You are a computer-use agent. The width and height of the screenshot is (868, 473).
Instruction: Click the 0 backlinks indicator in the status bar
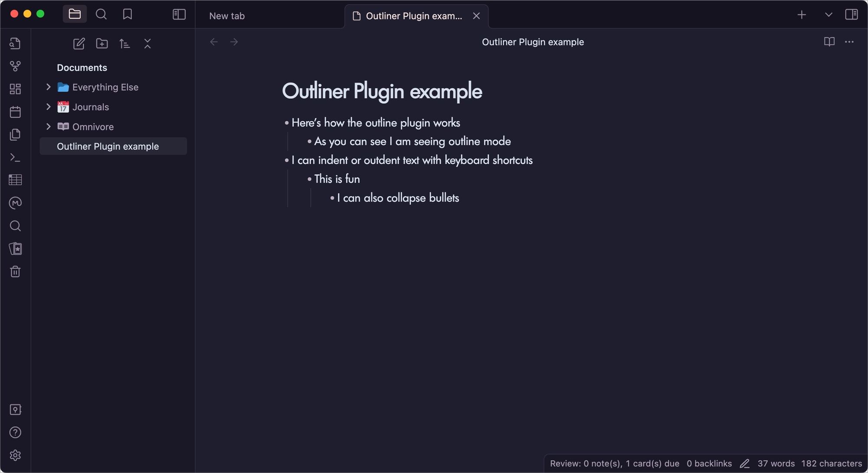coord(709,463)
